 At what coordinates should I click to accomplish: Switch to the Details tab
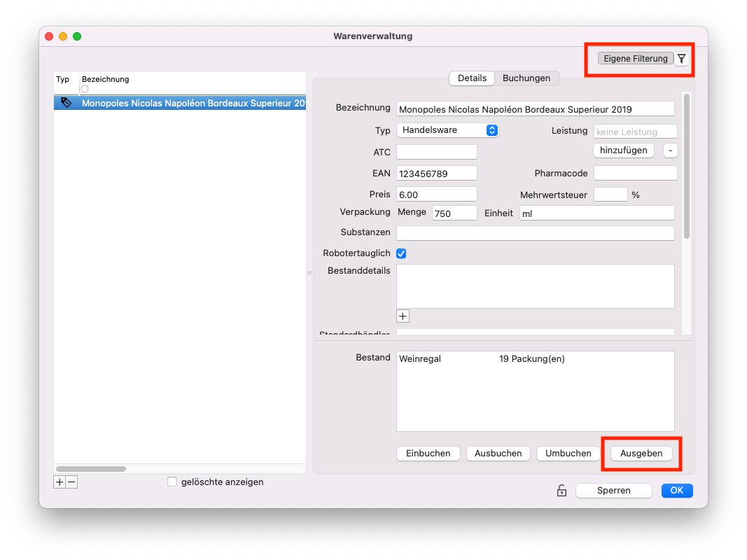[472, 78]
